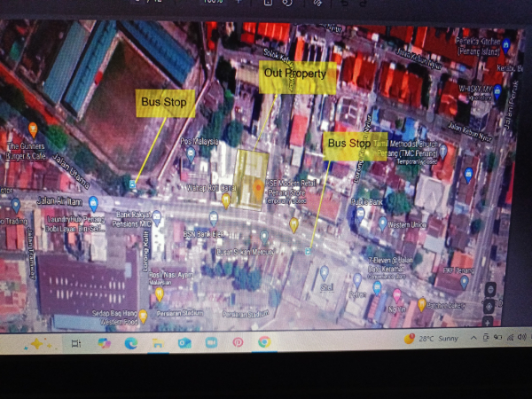Viewport: 532px width, 399px height.
Task: Select the Pos Malaysia map marker
Action: (191, 153)
